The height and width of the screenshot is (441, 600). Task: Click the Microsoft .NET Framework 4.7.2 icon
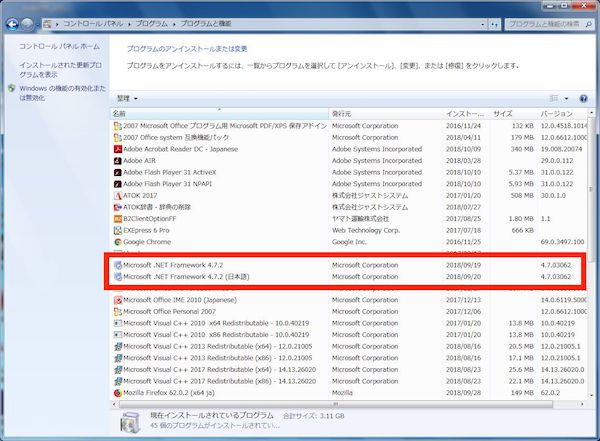coord(118,265)
